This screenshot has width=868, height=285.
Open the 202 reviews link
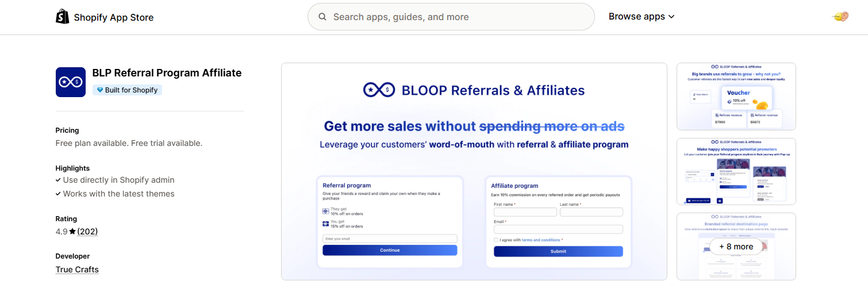(87, 232)
